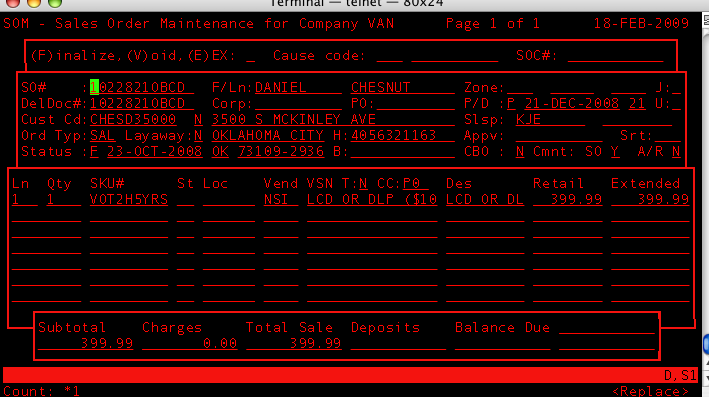
Task: Select the P/D date 21-DEC-2008
Action: tap(572, 104)
